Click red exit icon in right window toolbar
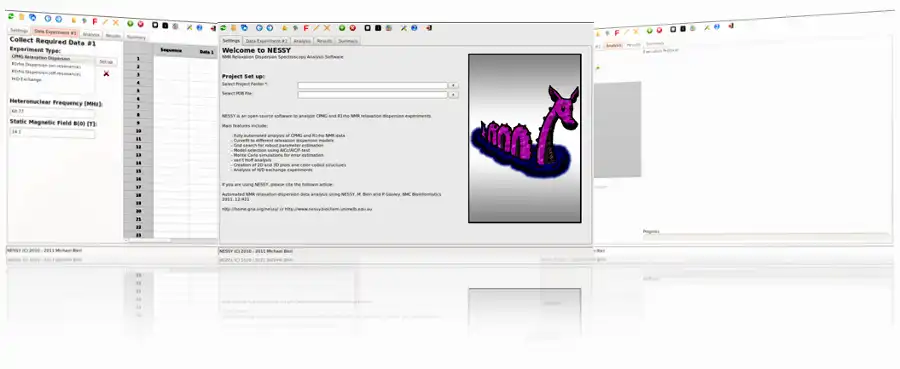900x369 pixels. [x=731, y=26]
